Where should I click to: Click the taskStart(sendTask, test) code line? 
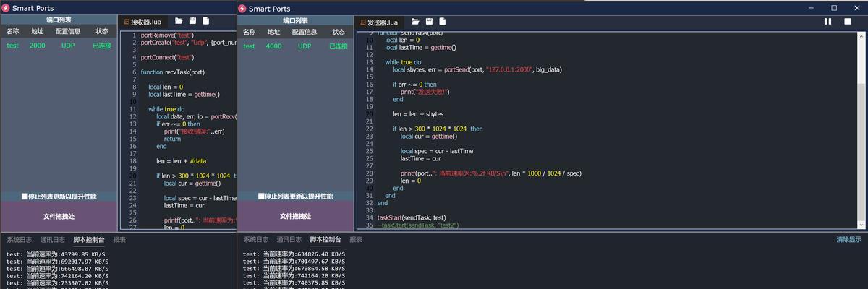412,217
